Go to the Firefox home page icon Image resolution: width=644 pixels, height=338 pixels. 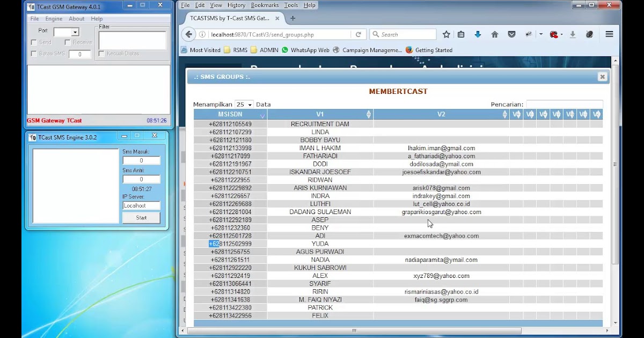pos(495,34)
